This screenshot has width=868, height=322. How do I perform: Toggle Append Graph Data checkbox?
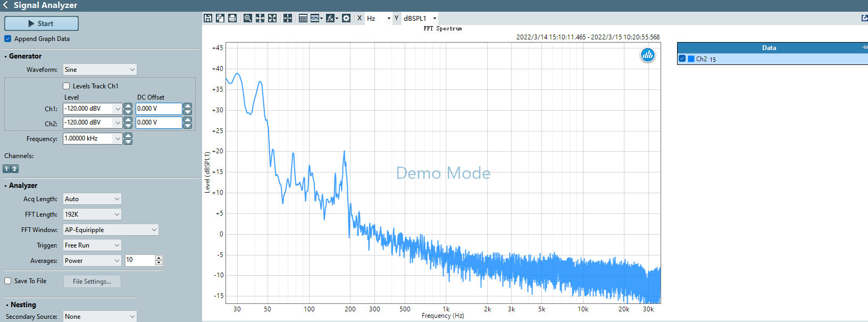(7, 39)
